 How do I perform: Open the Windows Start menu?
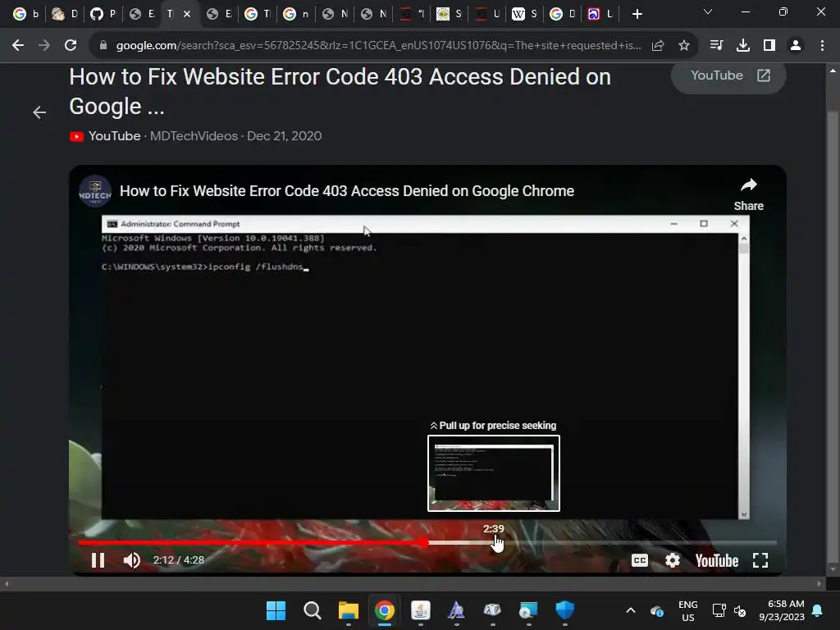(x=276, y=610)
